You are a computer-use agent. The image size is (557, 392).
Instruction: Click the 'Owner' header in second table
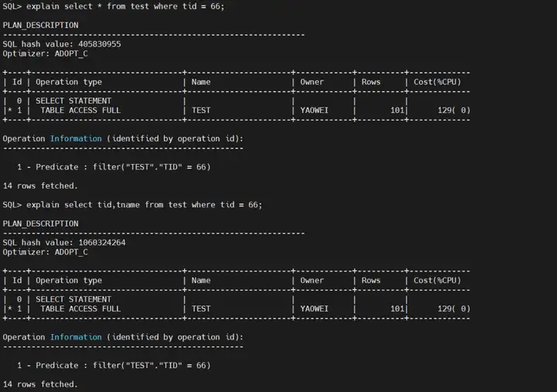312,281
